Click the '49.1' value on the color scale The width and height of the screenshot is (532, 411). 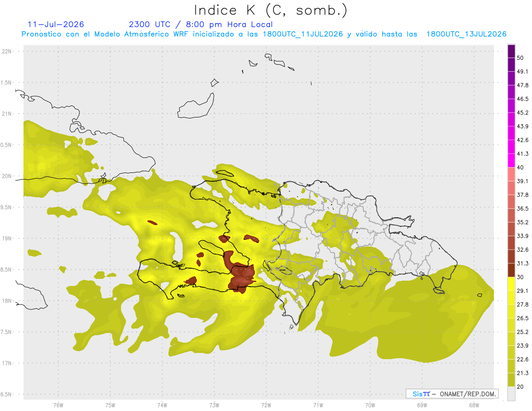click(523, 71)
